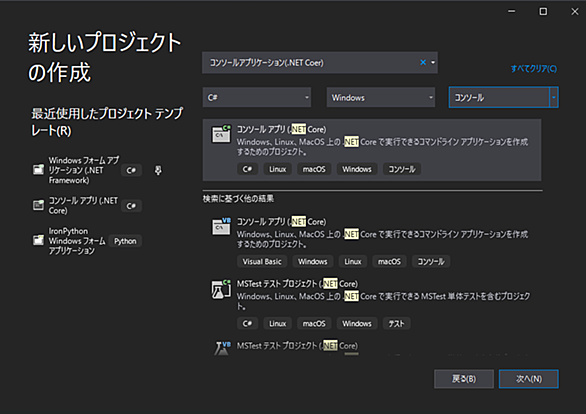Close the new project dialog window
Image resolution: width=586 pixels, height=414 pixels.
(575, 12)
